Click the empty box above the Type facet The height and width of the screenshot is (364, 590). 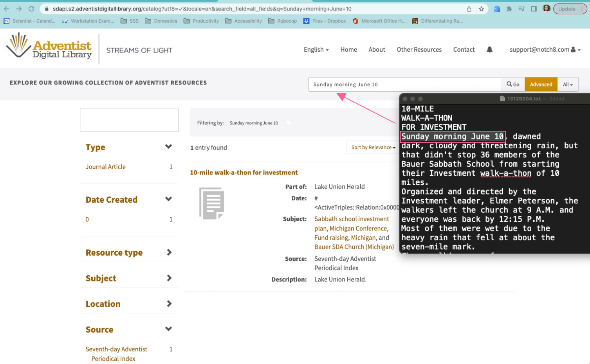coord(129,120)
